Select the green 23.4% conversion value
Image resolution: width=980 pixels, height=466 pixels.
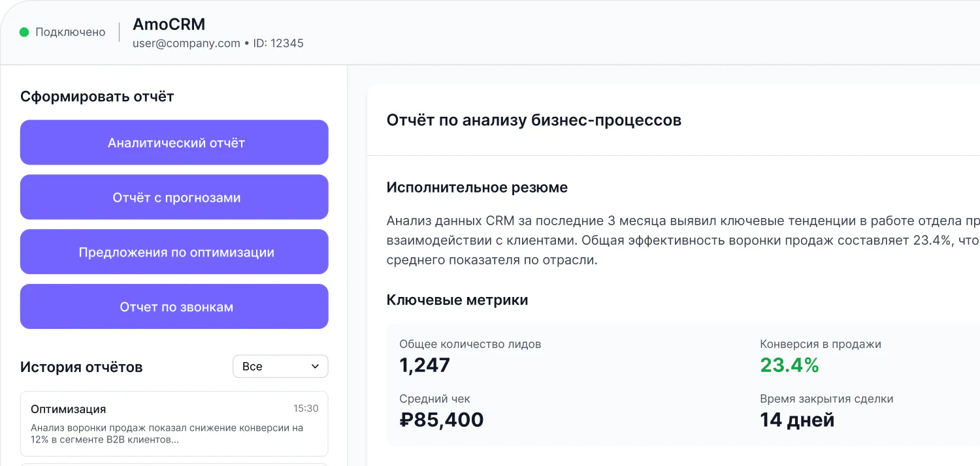point(789,365)
